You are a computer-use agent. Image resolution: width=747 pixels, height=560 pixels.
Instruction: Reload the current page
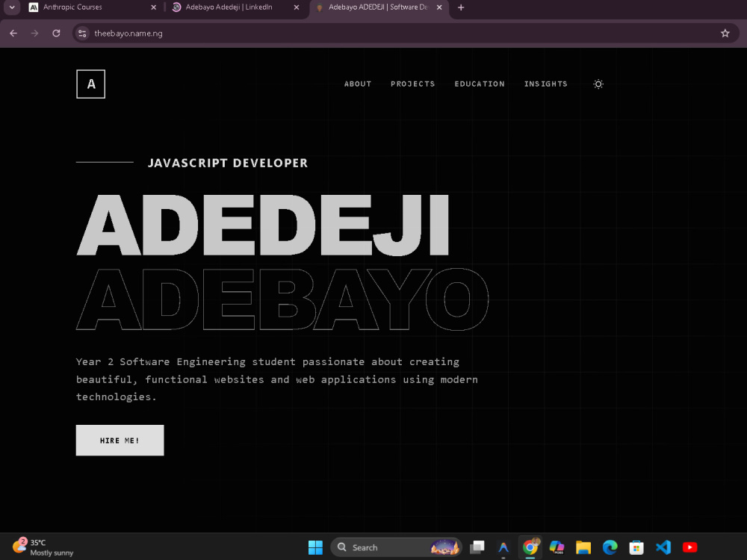point(56,34)
